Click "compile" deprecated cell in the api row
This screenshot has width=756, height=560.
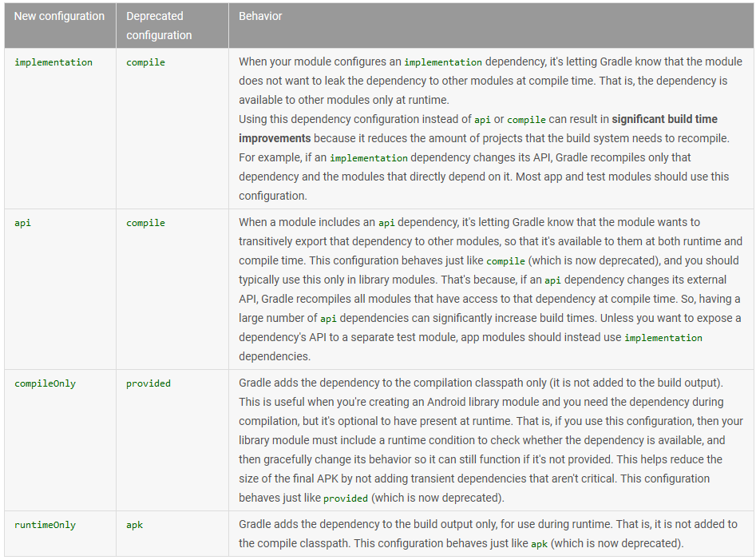(145, 223)
